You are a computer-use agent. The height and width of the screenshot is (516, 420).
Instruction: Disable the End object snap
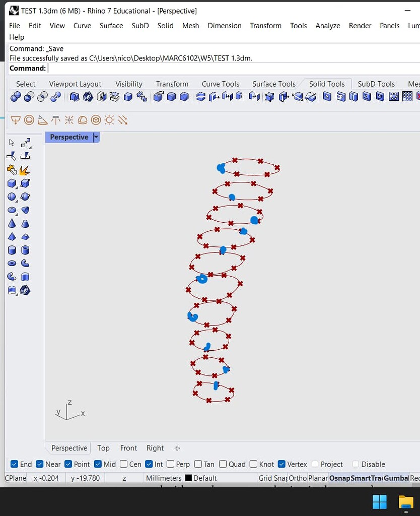[15, 464]
